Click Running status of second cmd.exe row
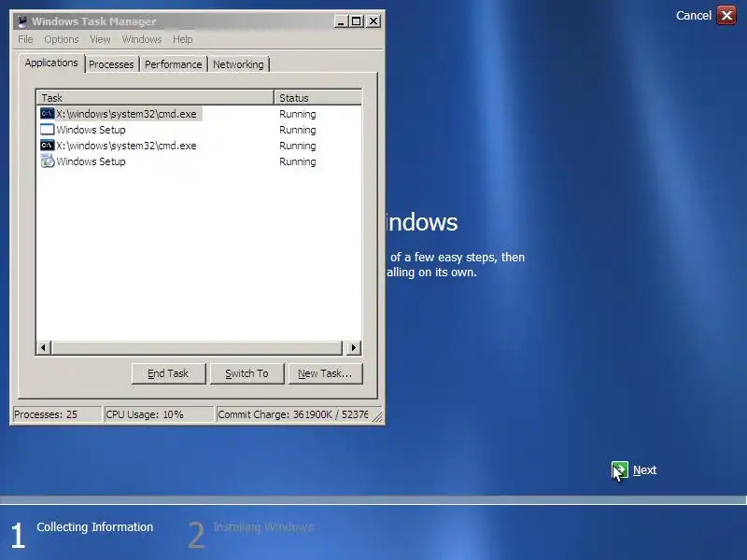This screenshot has width=747, height=560. (x=297, y=146)
